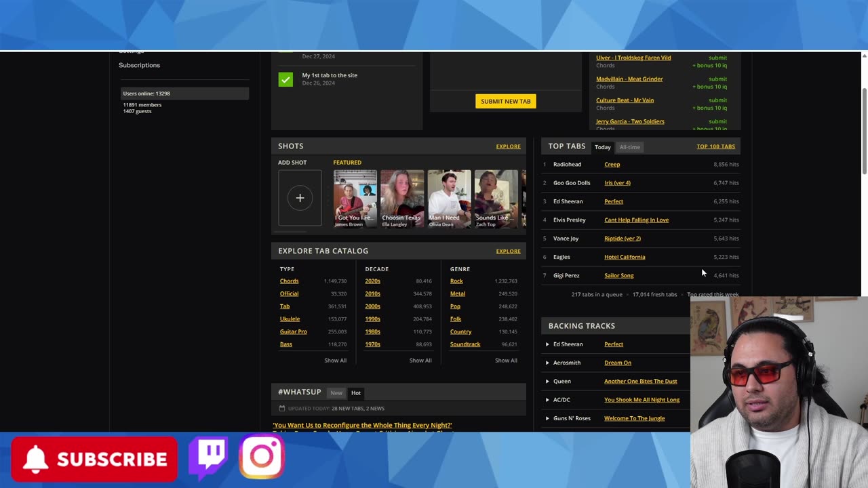The width and height of the screenshot is (868, 488).
Task: Click the page vertical scrollbar
Action: pyautogui.click(x=864, y=132)
